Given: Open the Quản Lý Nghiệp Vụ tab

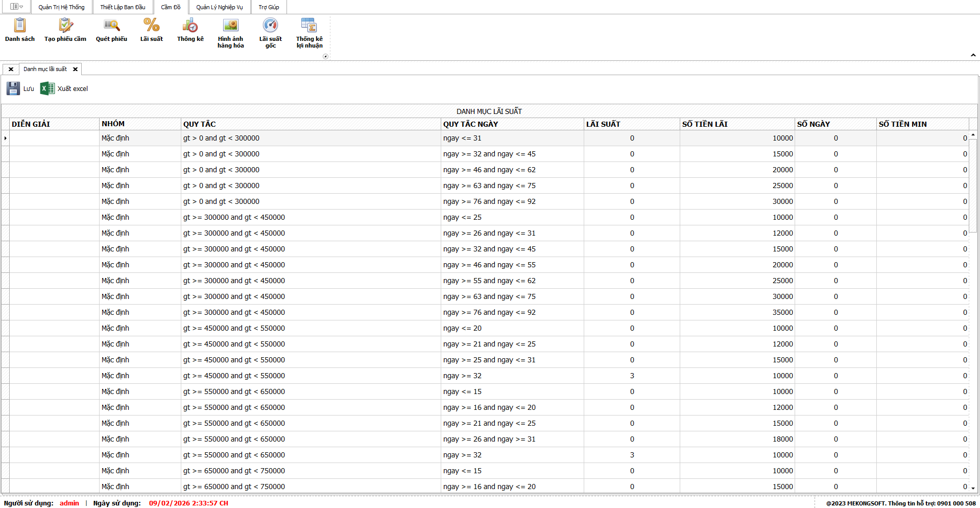Looking at the screenshot, I should click(x=219, y=7).
